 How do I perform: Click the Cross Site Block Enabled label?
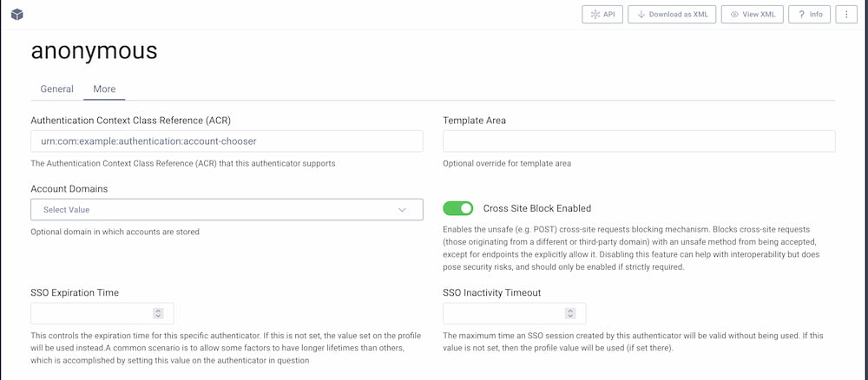click(x=536, y=208)
